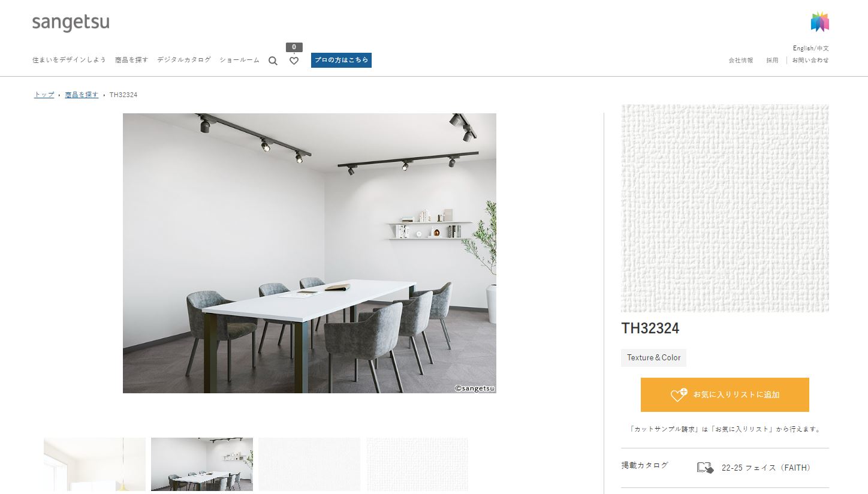Click the 商品を探す breadcrumb link
Image resolution: width=868 pixels, height=494 pixels.
pos(82,95)
